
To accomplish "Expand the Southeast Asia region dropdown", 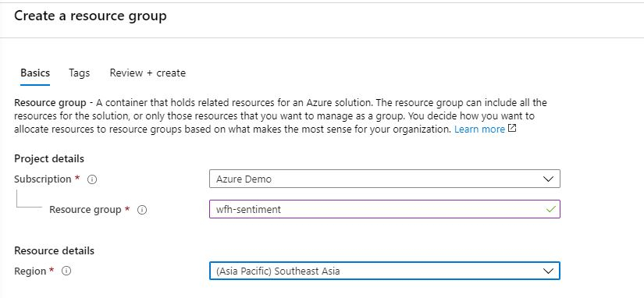I will pos(384,271).
